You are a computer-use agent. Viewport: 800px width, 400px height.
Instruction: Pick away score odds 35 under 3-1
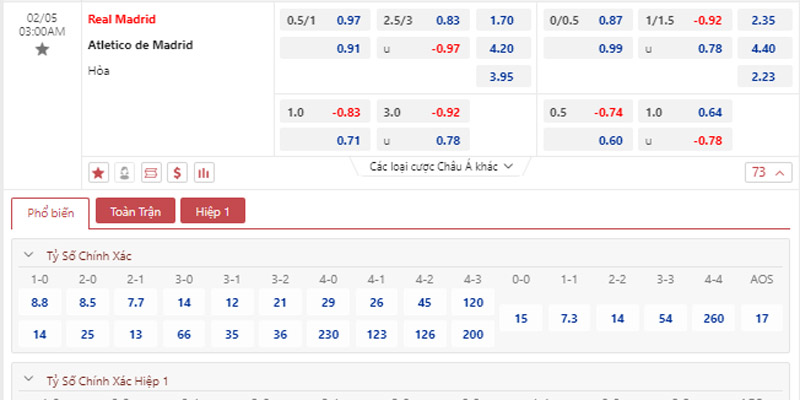[x=232, y=334]
